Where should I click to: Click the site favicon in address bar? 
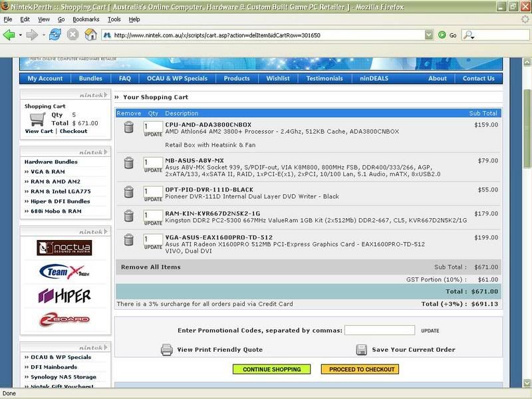pyautogui.click(x=107, y=35)
